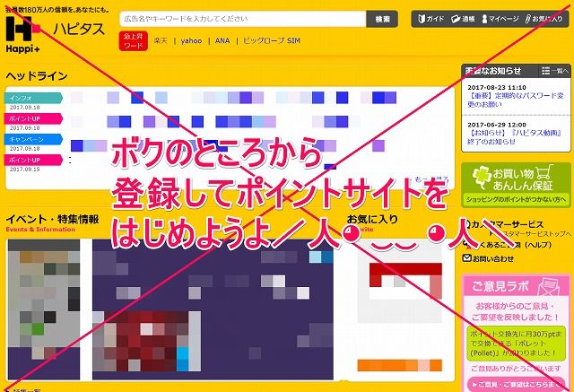Open the ご意見ラボ banner header
The height and width of the screenshot is (392, 574).
pos(516,285)
